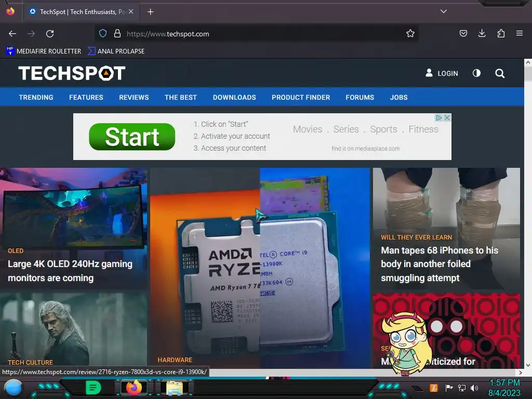
Task: Click WILL THEY EVER LEARN label
Action: pos(416,237)
